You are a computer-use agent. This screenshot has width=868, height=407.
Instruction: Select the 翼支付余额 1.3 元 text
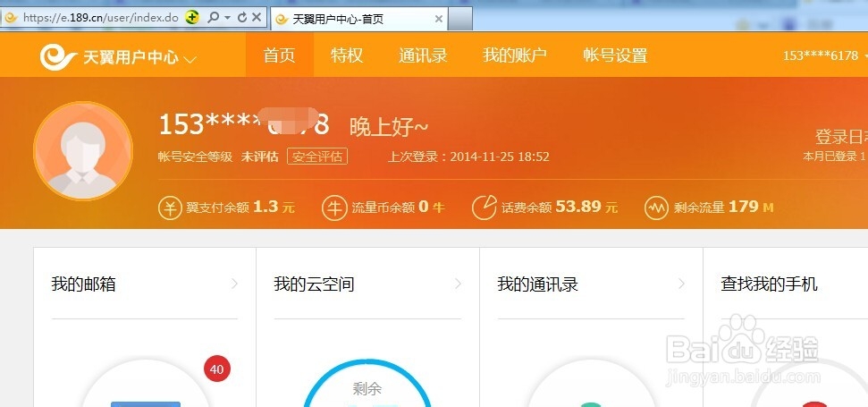tap(240, 208)
